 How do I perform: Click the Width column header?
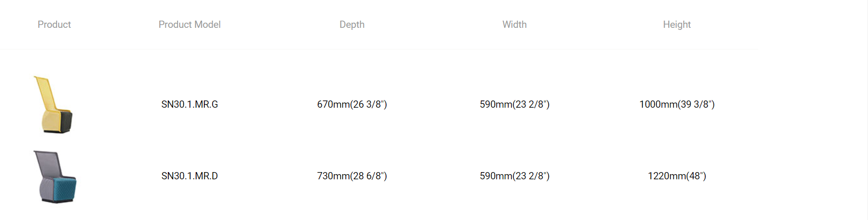point(514,25)
